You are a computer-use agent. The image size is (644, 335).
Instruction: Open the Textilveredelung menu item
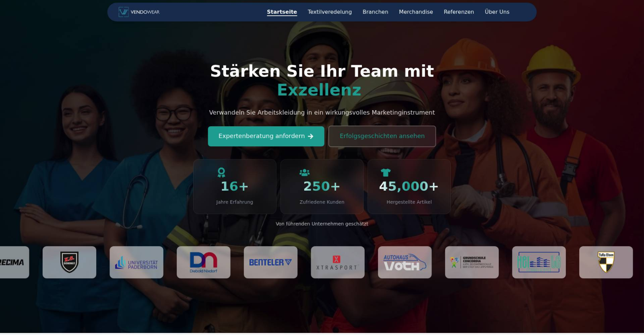(x=330, y=12)
